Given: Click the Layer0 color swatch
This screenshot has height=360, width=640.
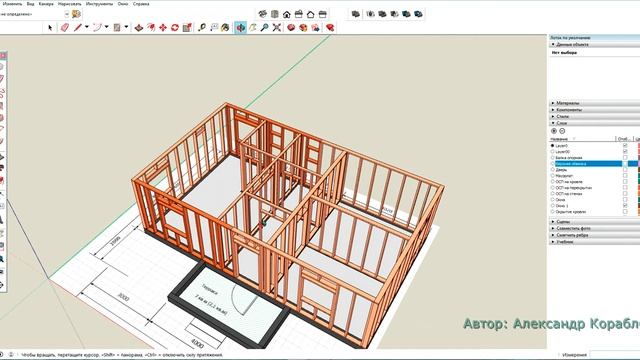Looking at the screenshot, I should (638, 145).
